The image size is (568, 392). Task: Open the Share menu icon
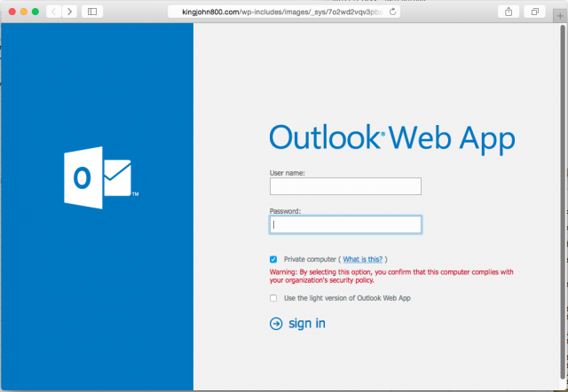click(509, 12)
